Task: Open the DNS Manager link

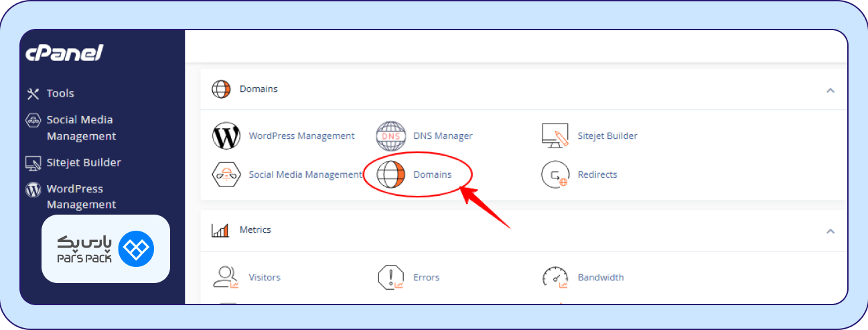Action: pyautogui.click(x=443, y=135)
